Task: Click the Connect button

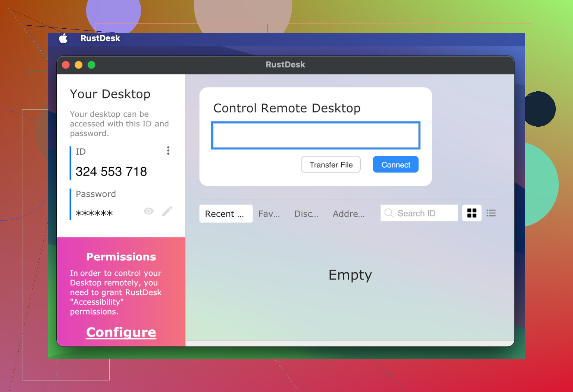Action: [396, 164]
